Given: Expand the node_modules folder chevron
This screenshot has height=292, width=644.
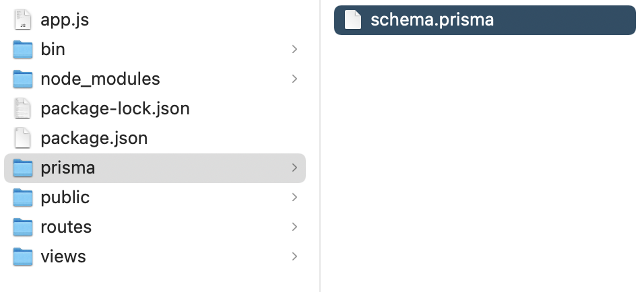Looking at the screenshot, I should [294, 79].
